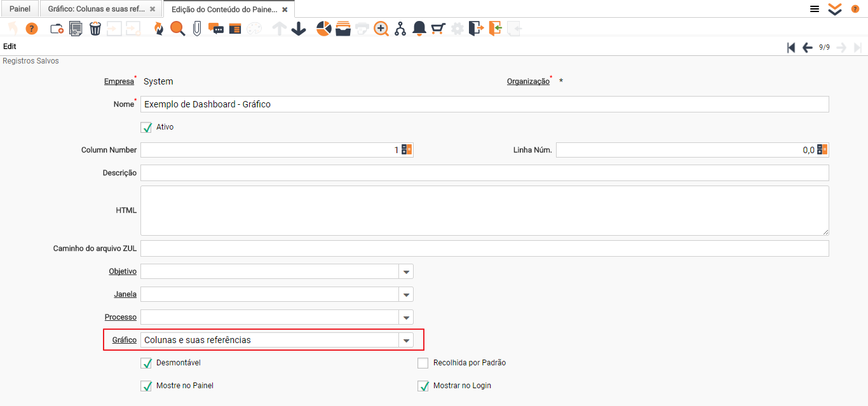Viewport: 868px width, 406px height.
Task: Click the New Record toolbar icon
Action: 57,29
